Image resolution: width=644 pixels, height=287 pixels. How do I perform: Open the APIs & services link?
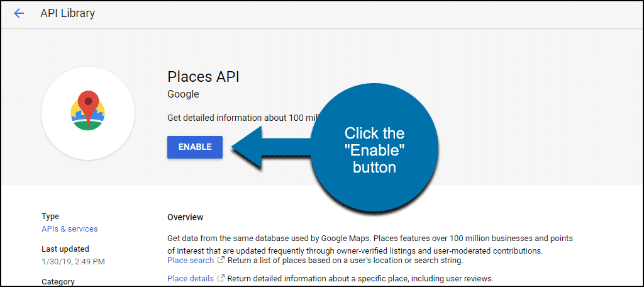tap(70, 228)
